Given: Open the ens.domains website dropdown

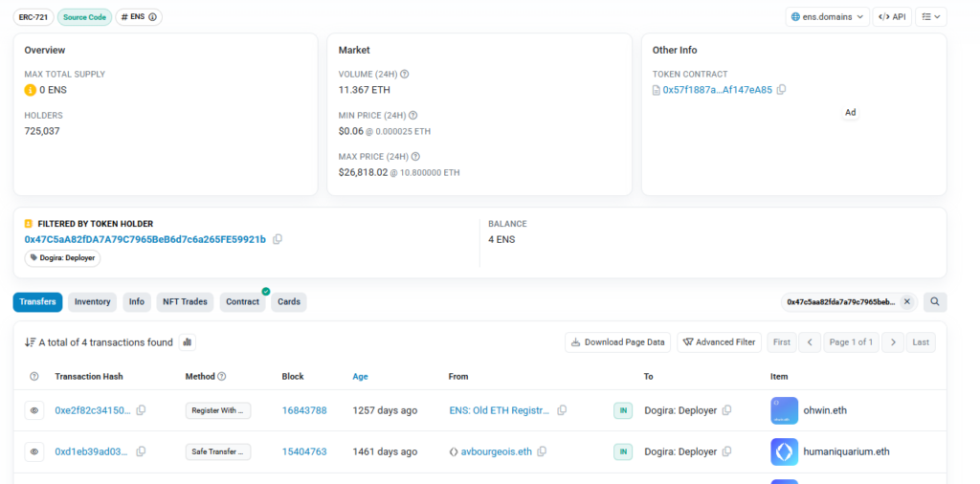Looking at the screenshot, I should pyautogui.click(x=828, y=17).
